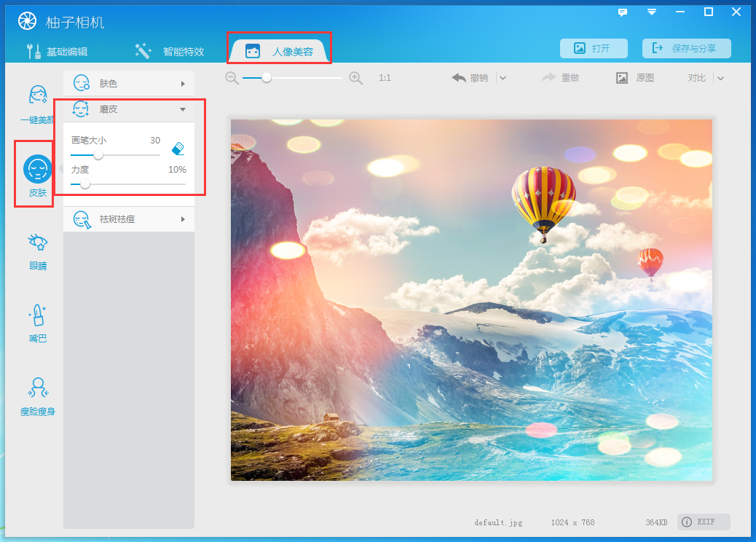Click the 柚子相机 camera logo icon
This screenshot has width=756, height=542.
[x=27, y=20]
